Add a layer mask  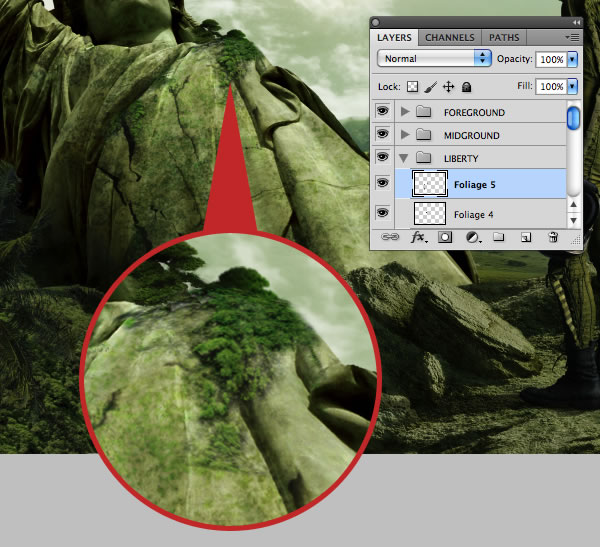tap(445, 237)
